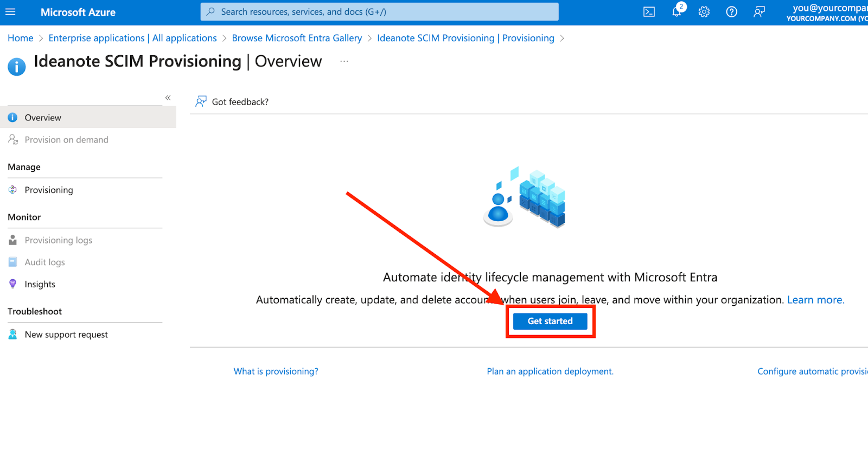Click the Microsoft Azure logo text

coord(78,12)
